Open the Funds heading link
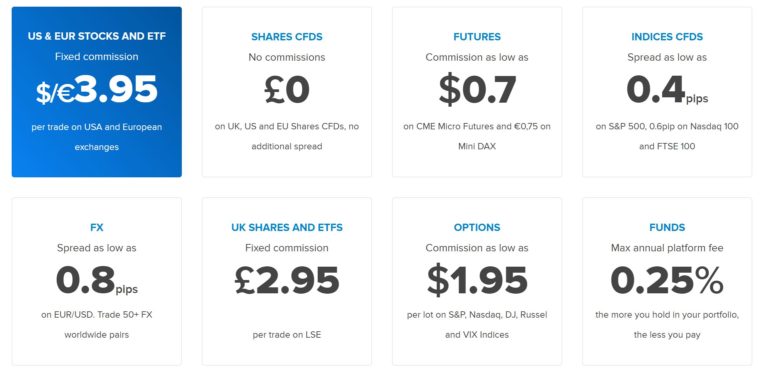This screenshot has height=377, width=768. click(667, 228)
